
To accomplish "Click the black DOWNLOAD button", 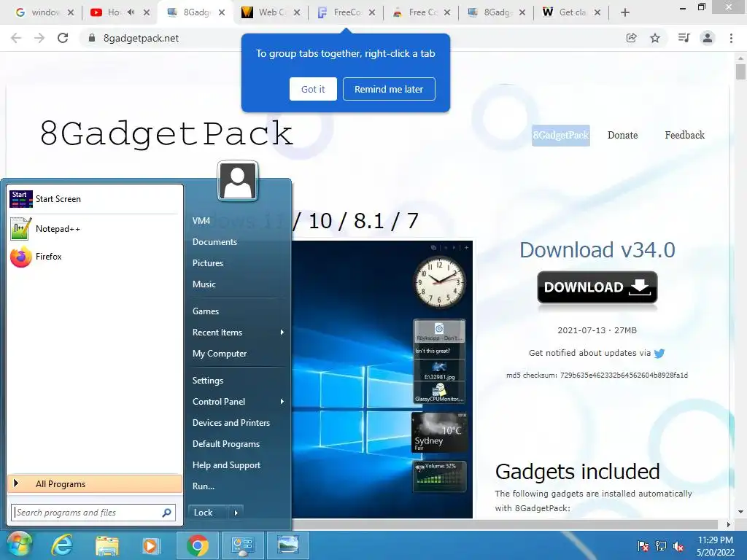I will tap(597, 287).
